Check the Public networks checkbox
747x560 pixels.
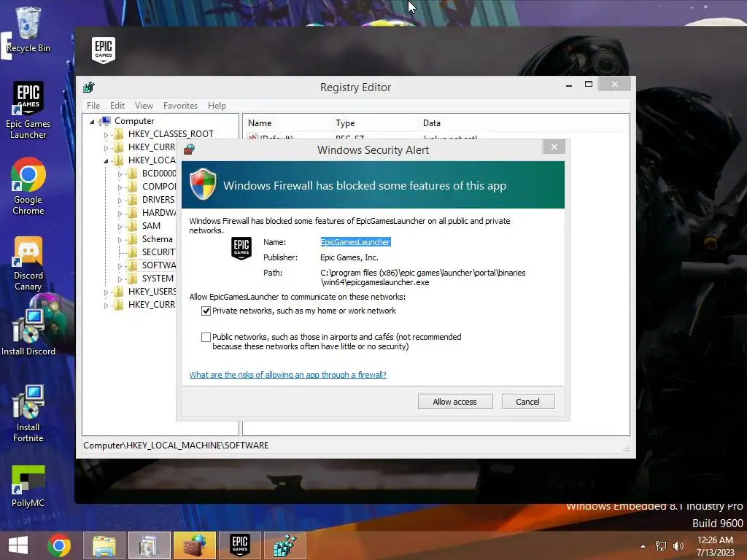(x=206, y=337)
